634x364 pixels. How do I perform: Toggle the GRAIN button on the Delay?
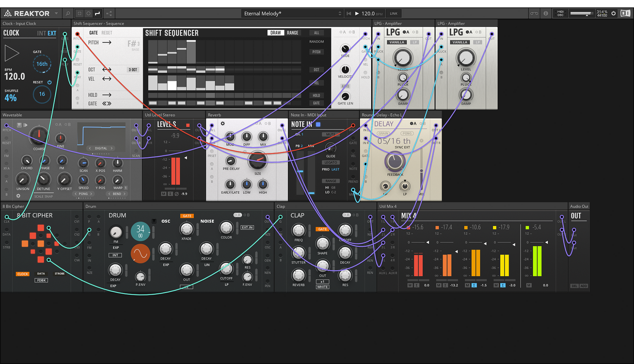383,134
